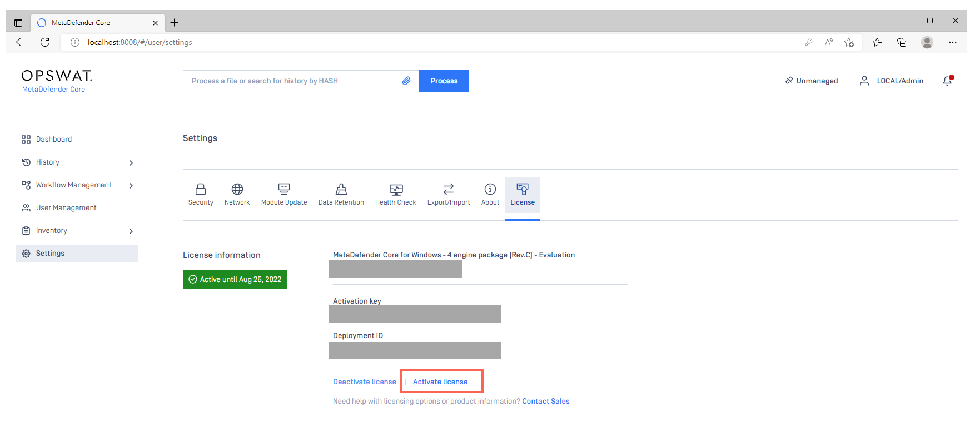Click the tab actions menu icon
The image size is (980, 421).
(18, 23)
